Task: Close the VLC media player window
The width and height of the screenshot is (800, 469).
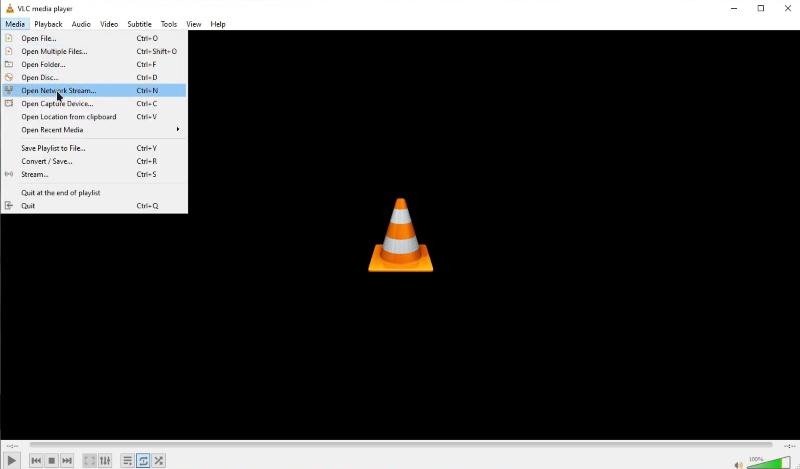Action: 787,8
